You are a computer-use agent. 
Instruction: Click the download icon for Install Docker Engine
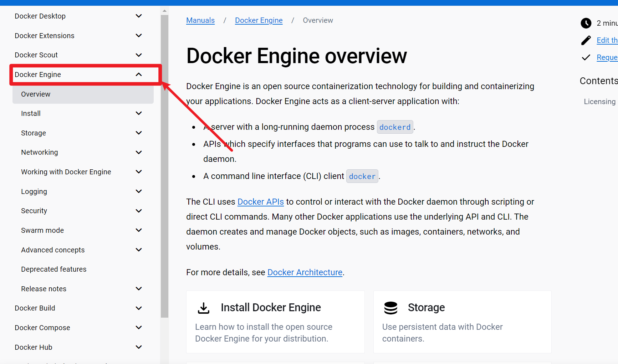coord(204,308)
